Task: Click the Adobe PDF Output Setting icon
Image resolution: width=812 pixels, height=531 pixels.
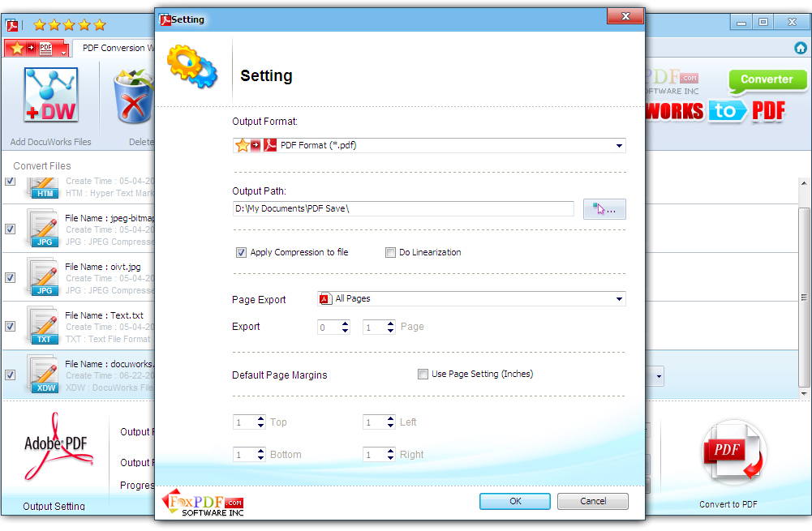Action: (58, 447)
